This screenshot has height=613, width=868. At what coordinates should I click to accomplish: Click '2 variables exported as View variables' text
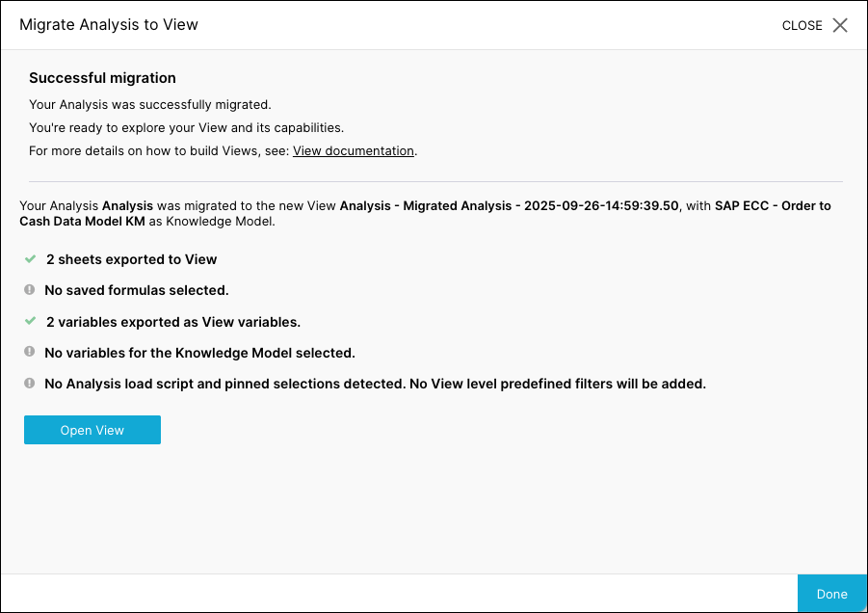(x=173, y=322)
